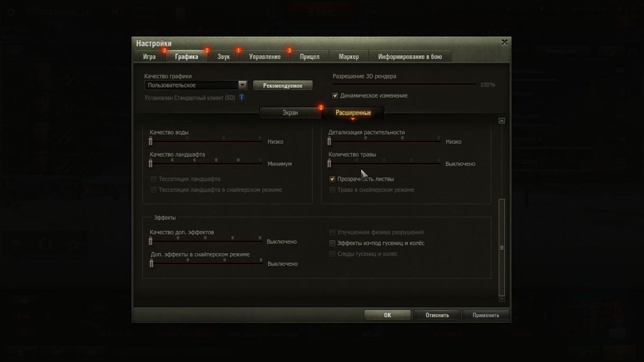Viewport: 644px width, 362px height.
Task: Click the 100% render resolution value
Action: tap(487, 85)
